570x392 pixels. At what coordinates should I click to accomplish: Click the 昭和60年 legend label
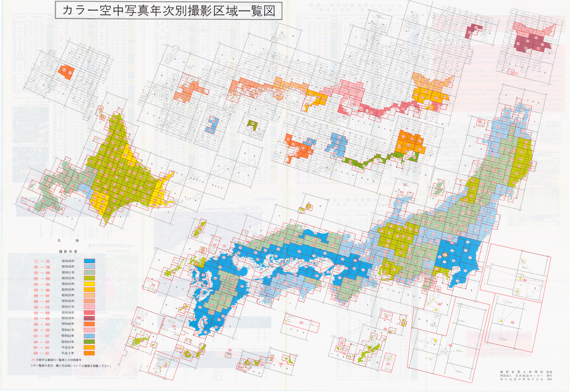[68, 324]
